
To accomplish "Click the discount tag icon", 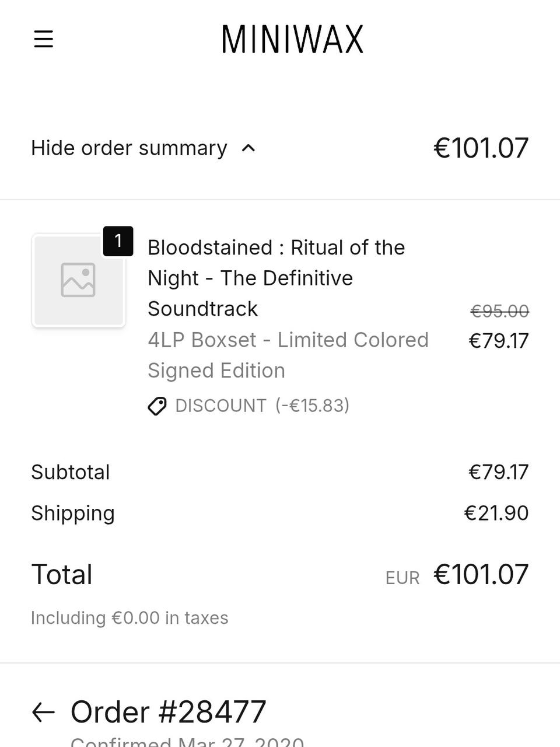I will point(157,406).
